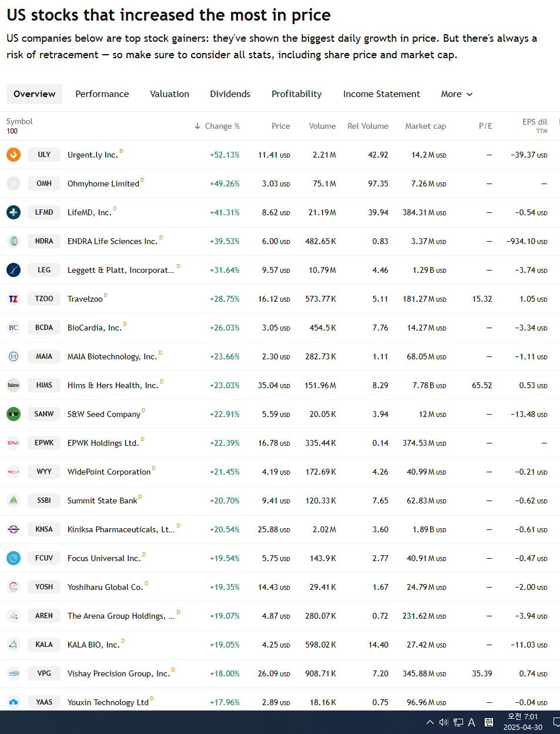This screenshot has width=560, height=734.
Task: Click the Kiniksa Pharmaceuticals logo icon
Action: [x=14, y=529]
